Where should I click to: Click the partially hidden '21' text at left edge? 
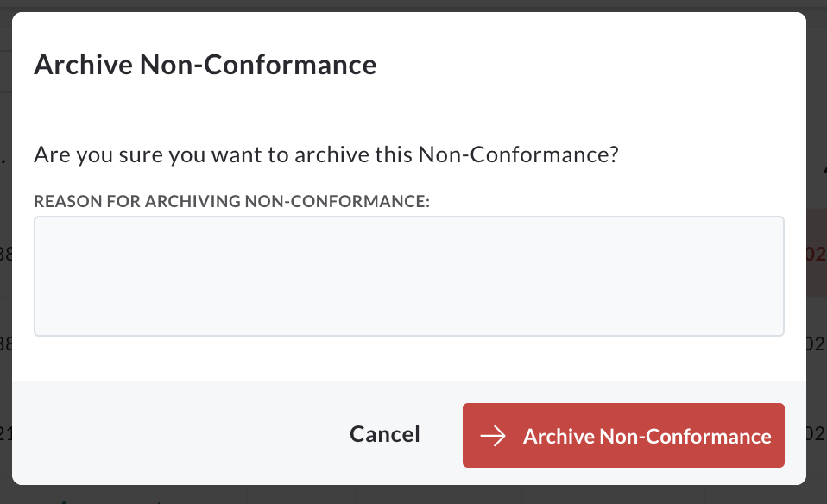tap(5, 434)
